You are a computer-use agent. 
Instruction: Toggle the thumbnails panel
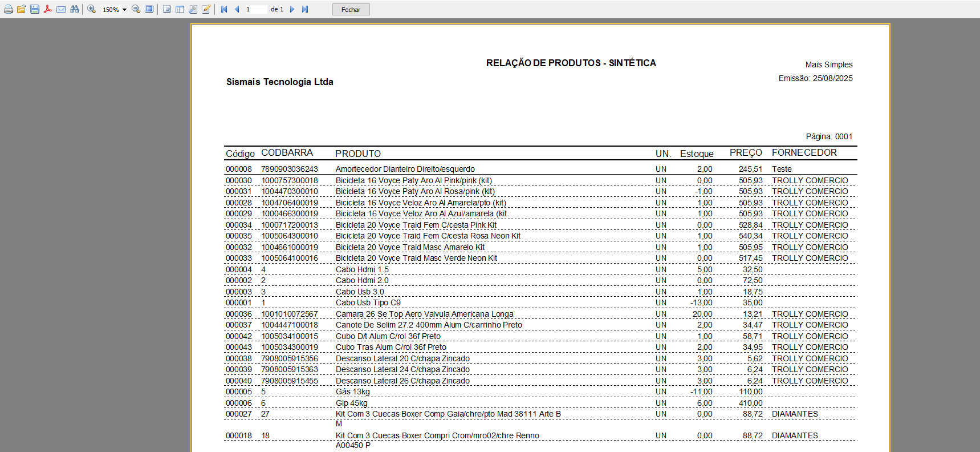click(180, 9)
